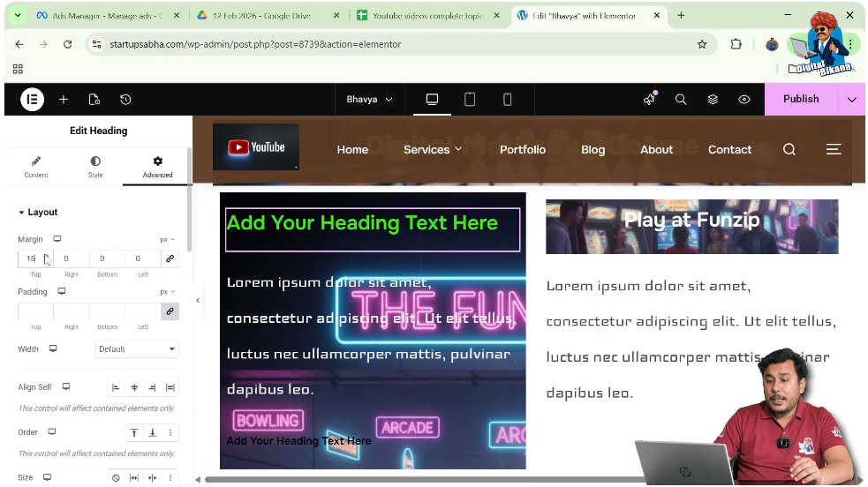This screenshot has width=868, height=487.
Task: Open the Structure layers panel
Action: (713, 100)
